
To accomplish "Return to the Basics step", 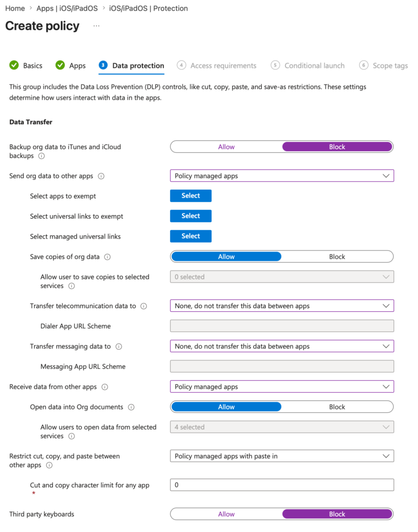I will click(x=26, y=65).
